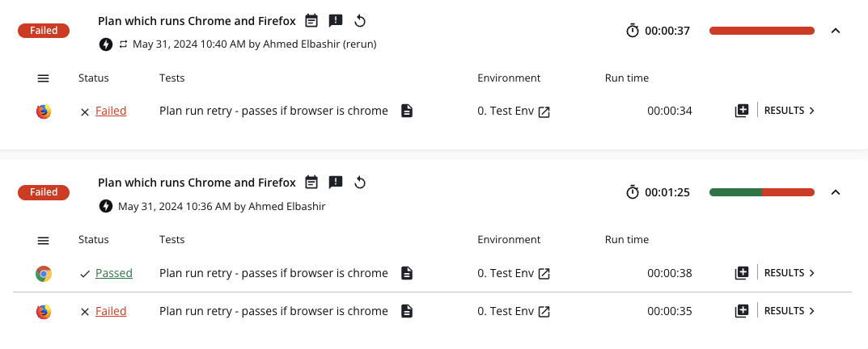Viewport: 868px width, 349px height.
Task: Click the green and red progress bar
Action: 761,192
